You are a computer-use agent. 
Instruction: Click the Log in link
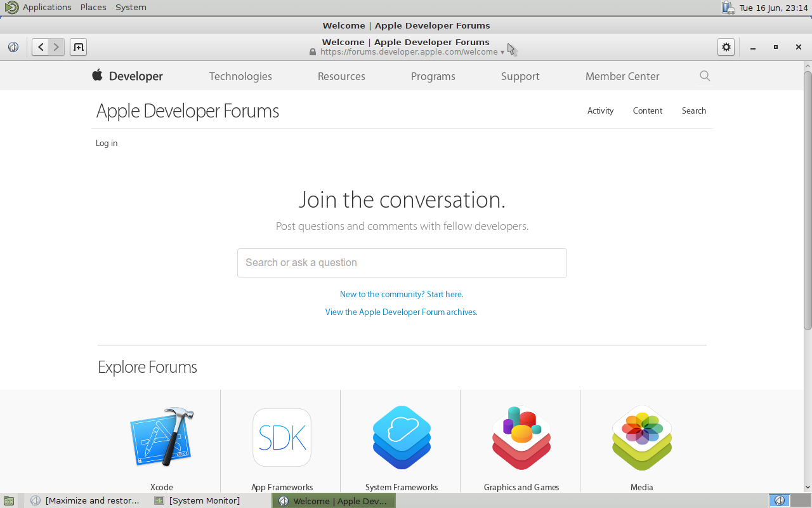pyautogui.click(x=107, y=144)
